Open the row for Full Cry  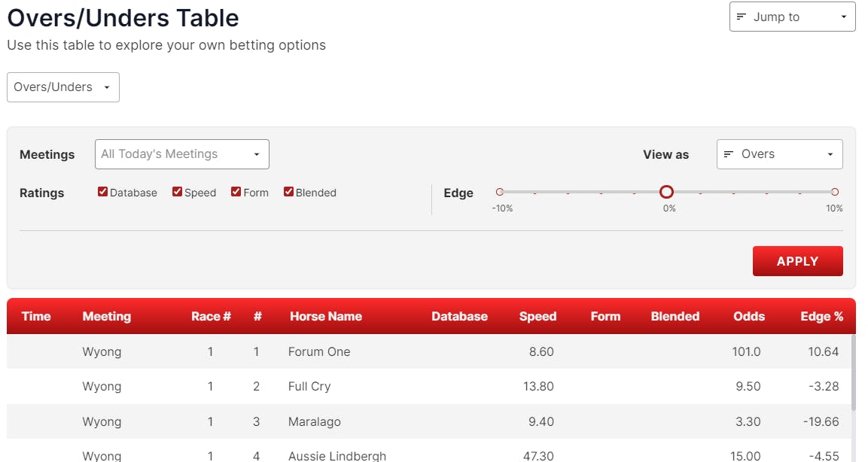point(309,386)
